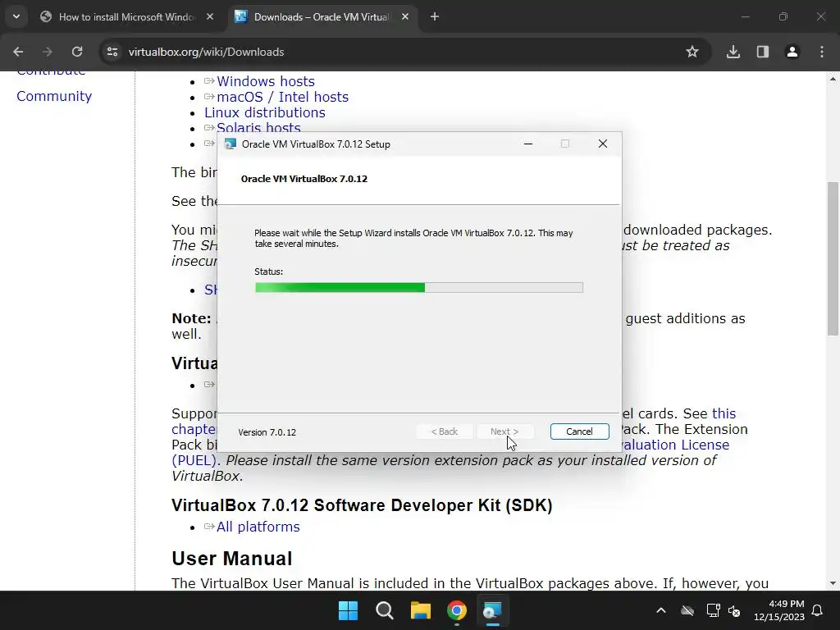Screen dimensions: 840x630
Task: Open the macOS / Intel hosts link
Action: pyautogui.click(x=282, y=97)
